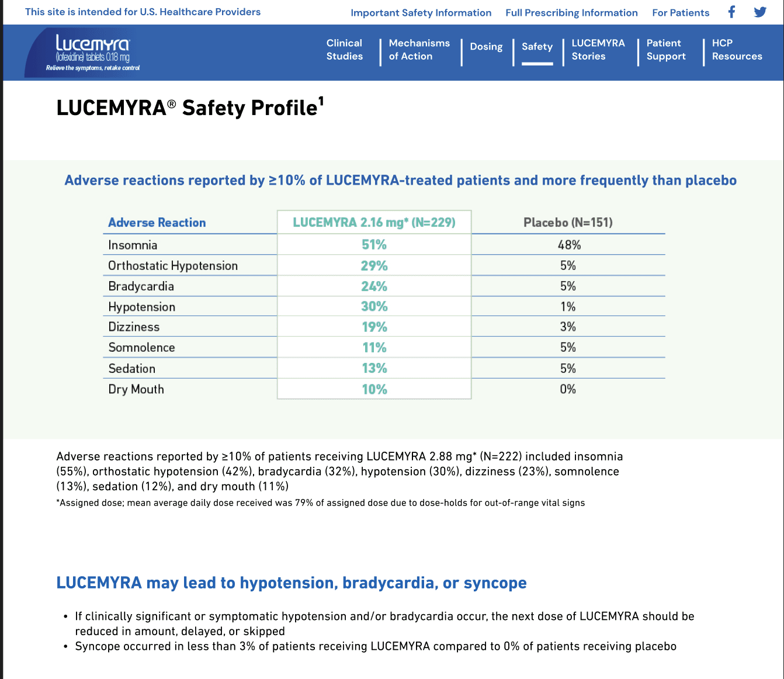Open HCP Resources menu item
This screenshot has width=784, height=679.
[x=737, y=50]
